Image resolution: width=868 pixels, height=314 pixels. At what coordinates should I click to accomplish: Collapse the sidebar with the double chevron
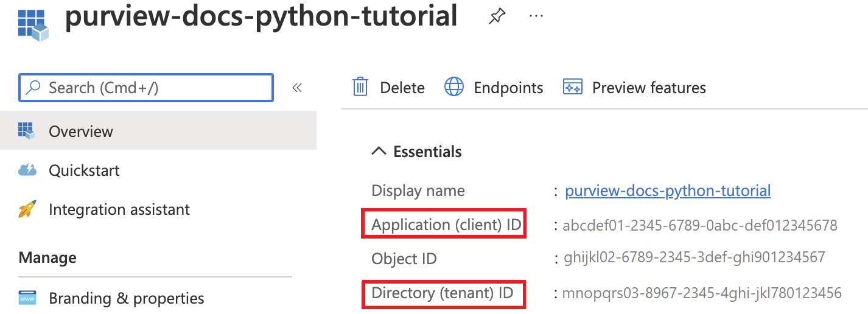297,88
